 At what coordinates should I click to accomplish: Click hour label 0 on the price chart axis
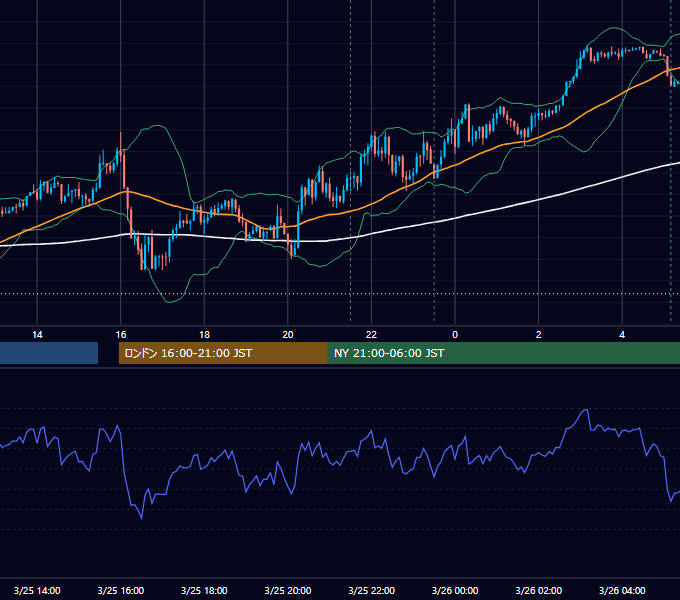[455, 335]
